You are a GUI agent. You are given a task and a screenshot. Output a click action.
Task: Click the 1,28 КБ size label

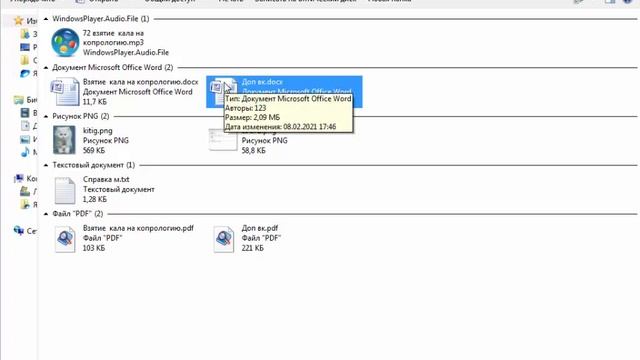(95, 199)
